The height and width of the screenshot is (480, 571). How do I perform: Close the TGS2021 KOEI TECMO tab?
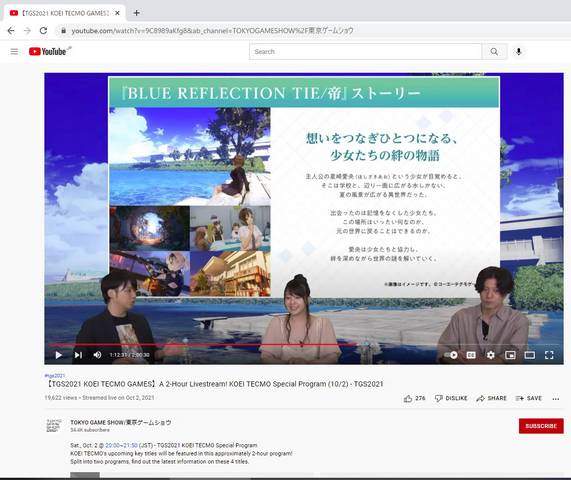(x=117, y=13)
